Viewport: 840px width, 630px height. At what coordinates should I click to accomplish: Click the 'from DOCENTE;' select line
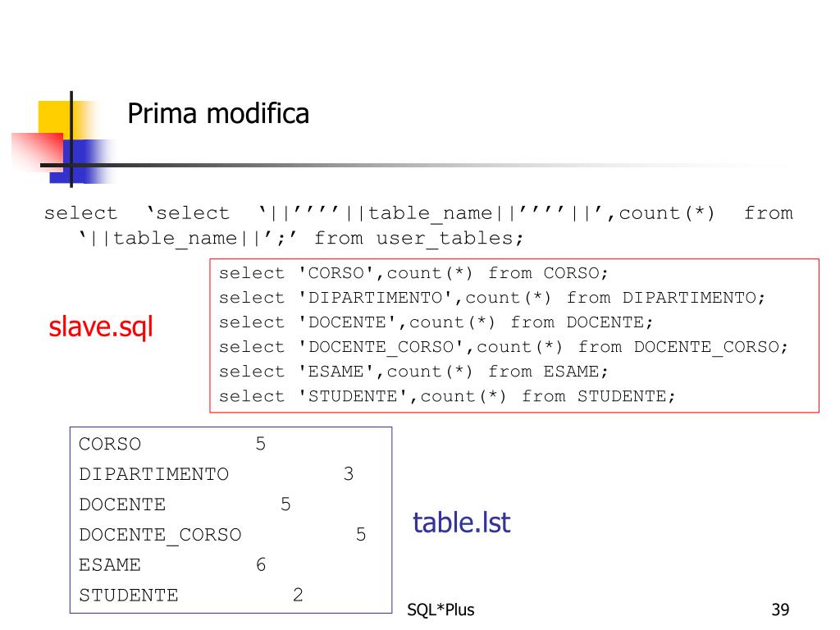[x=436, y=322]
